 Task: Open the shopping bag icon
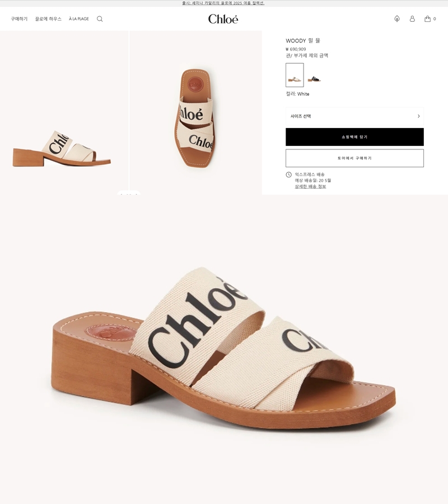(427, 18)
